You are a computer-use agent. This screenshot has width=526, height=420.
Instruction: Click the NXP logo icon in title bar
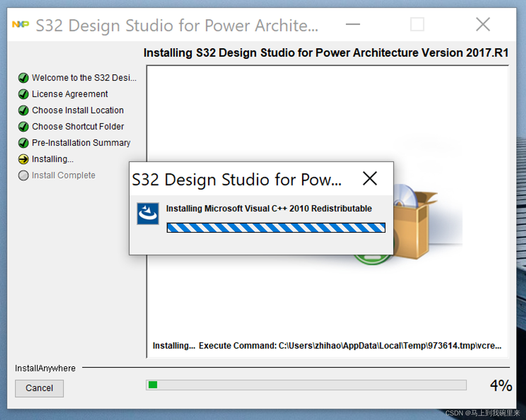(20, 24)
